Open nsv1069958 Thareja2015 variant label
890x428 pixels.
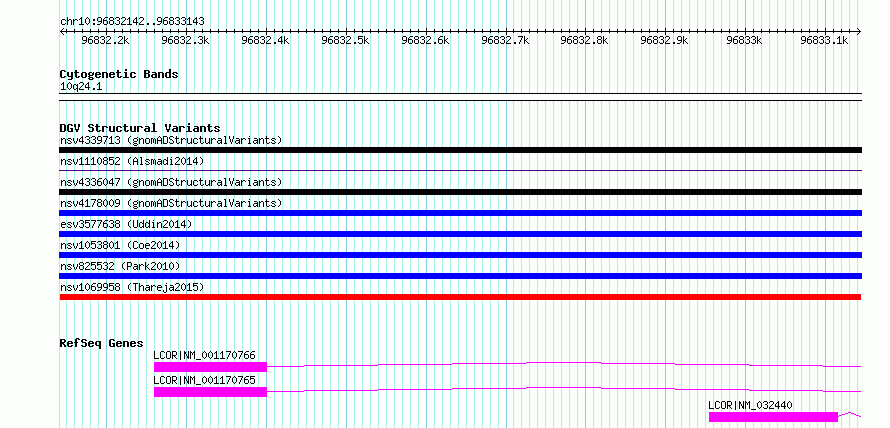(x=132, y=287)
